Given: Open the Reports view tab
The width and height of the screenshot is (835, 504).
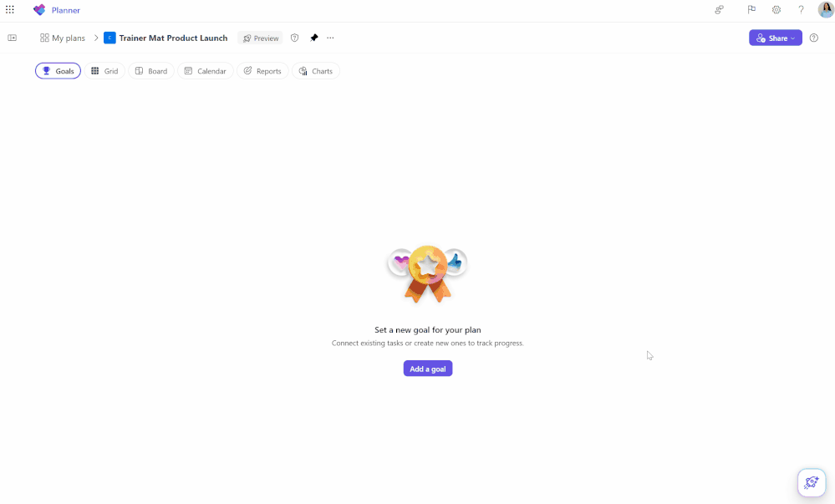Looking at the screenshot, I should [x=262, y=71].
